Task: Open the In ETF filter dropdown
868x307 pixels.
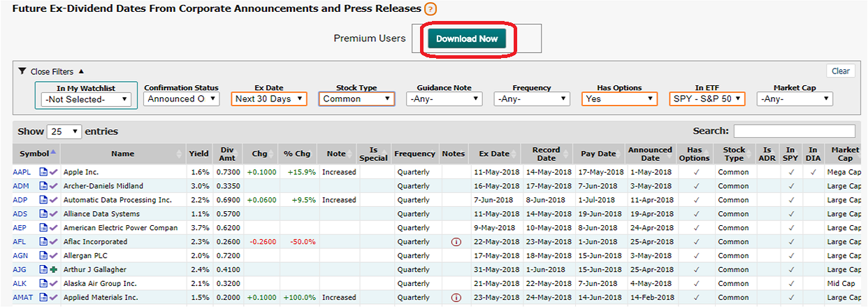Action: [x=707, y=99]
